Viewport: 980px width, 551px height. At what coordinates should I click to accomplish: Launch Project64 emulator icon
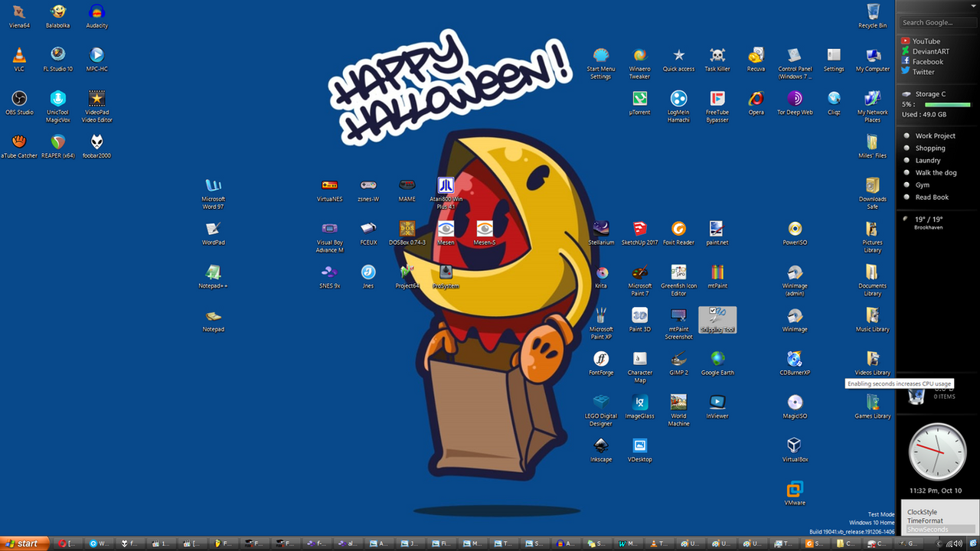click(407, 276)
